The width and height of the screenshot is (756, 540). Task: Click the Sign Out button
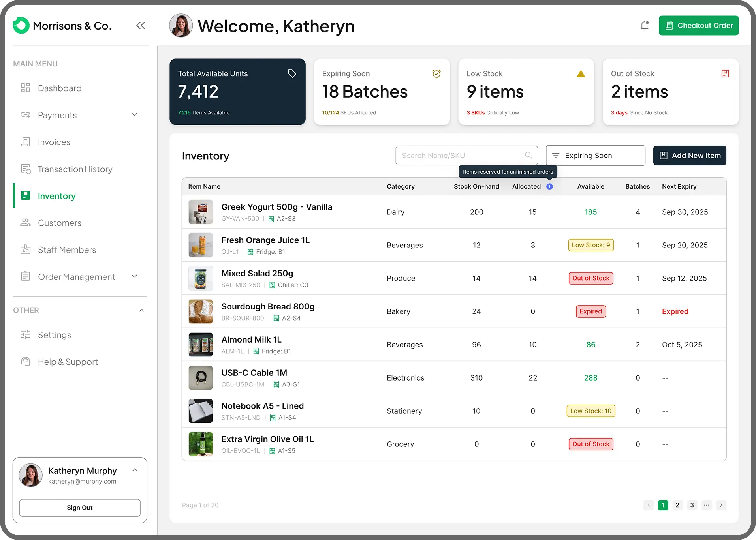pos(79,508)
